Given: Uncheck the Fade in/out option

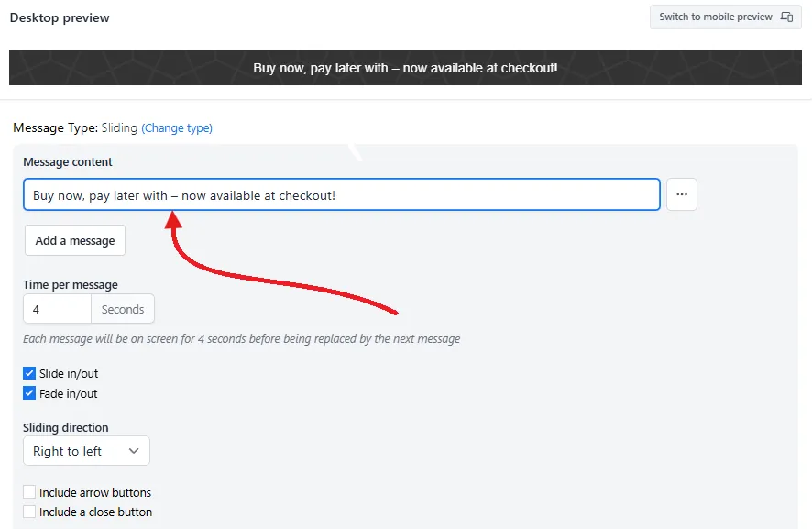Looking at the screenshot, I should (x=29, y=393).
